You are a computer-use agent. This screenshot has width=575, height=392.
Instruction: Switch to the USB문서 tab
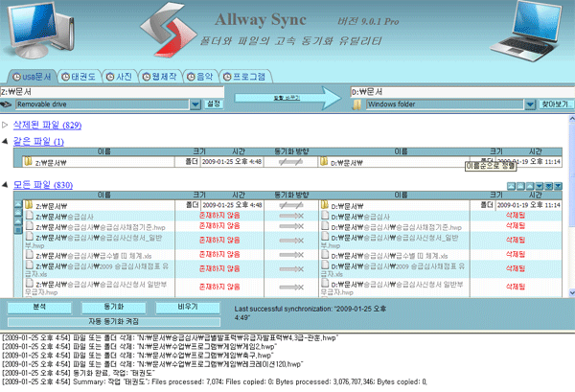click(32, 77)
